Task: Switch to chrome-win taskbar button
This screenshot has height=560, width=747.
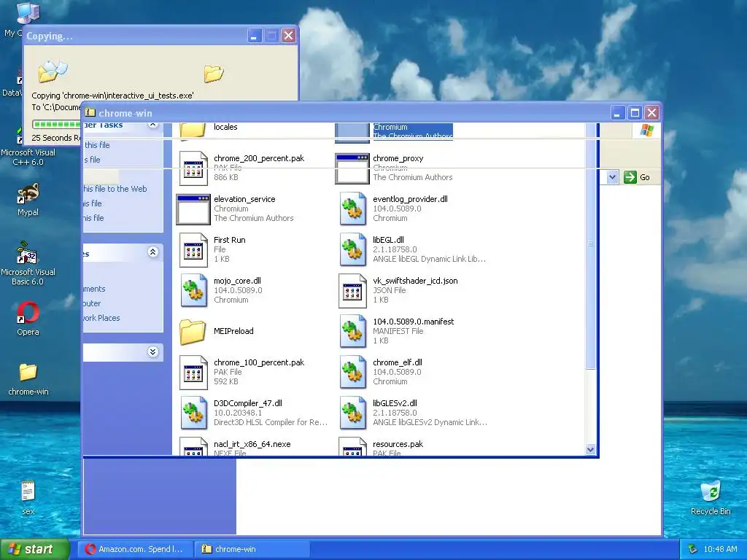Action: [252, 549]
